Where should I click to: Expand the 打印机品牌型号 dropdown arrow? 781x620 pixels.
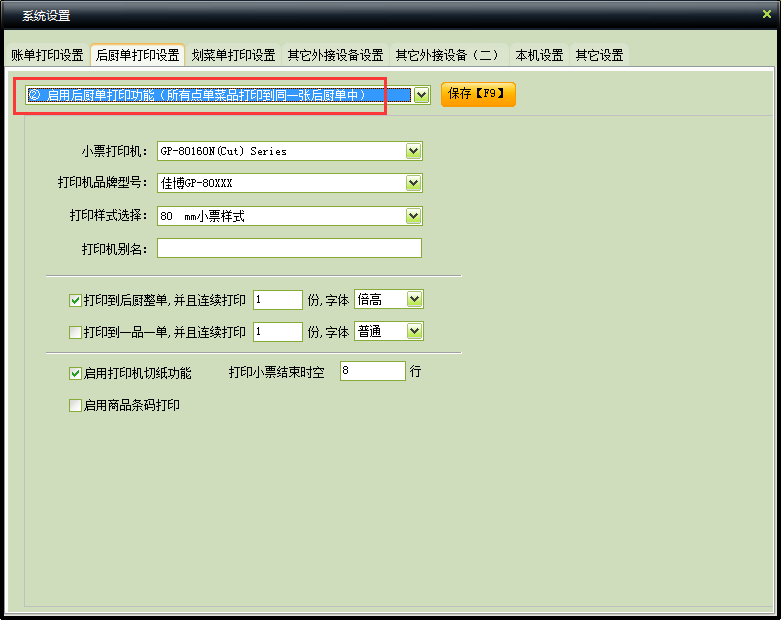click(x=413, y=183)
